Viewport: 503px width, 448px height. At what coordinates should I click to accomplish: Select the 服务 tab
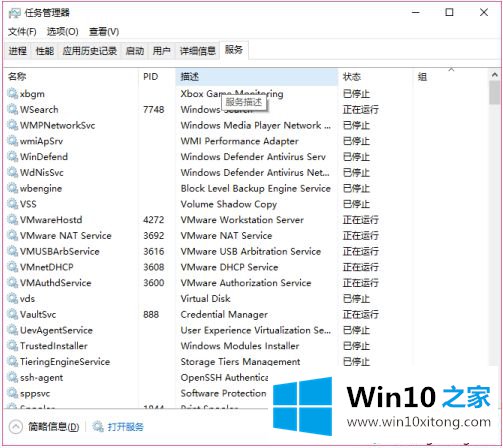[234, 50]
